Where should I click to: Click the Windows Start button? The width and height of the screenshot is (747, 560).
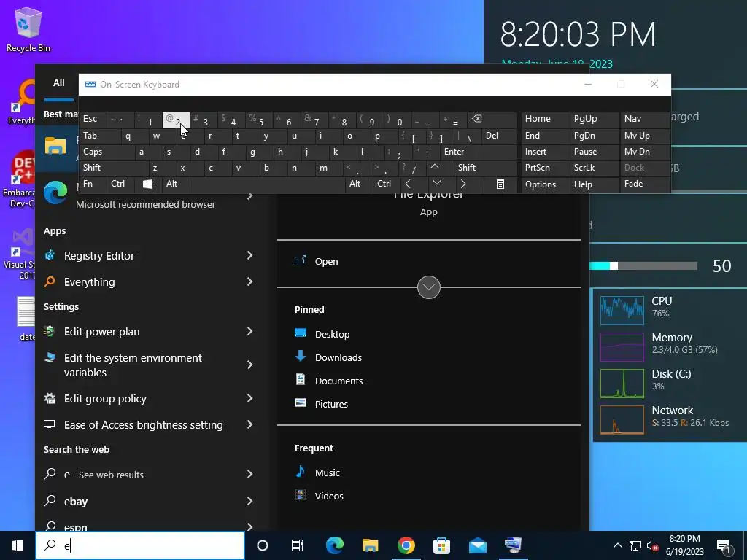(18, 545)
